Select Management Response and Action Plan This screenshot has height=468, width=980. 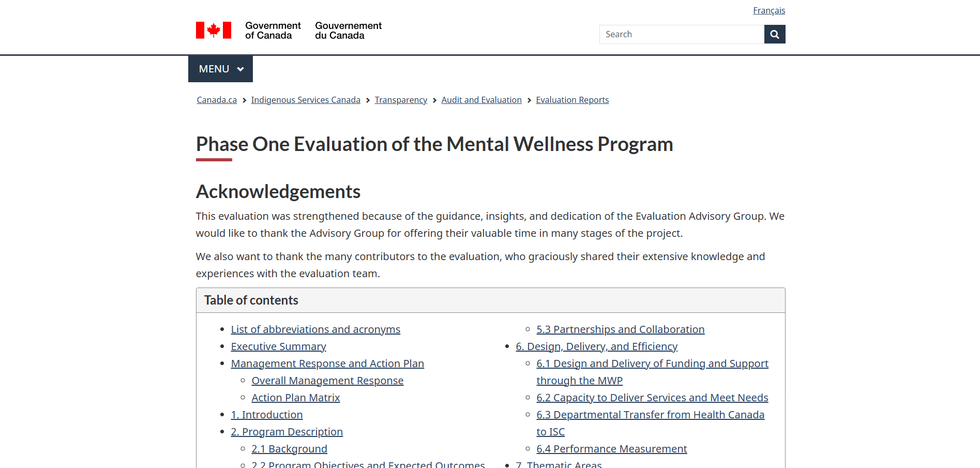pyautogui.click(x=327, y=363)
